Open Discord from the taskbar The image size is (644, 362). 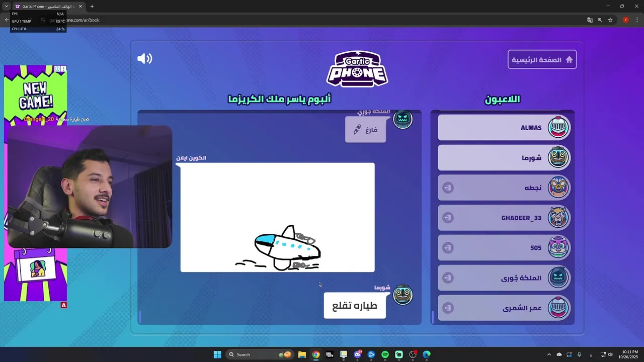coord(358,354)
